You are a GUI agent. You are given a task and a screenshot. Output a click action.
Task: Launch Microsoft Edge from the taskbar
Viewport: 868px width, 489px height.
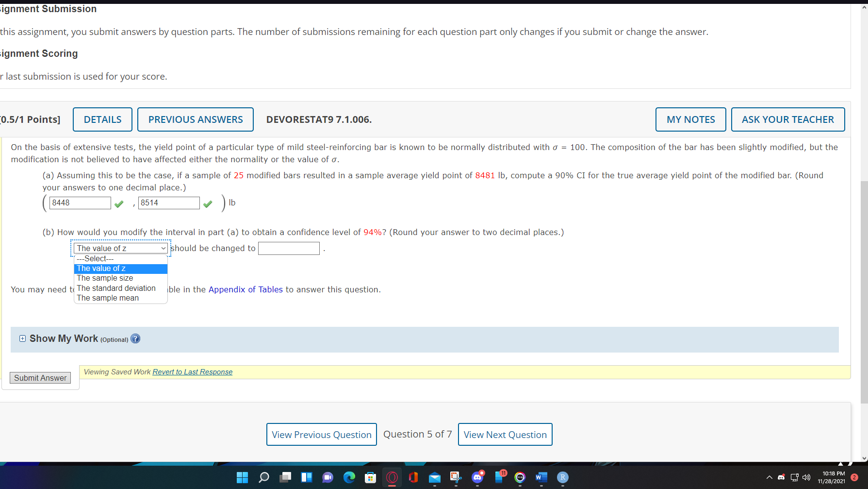point(349,477)
